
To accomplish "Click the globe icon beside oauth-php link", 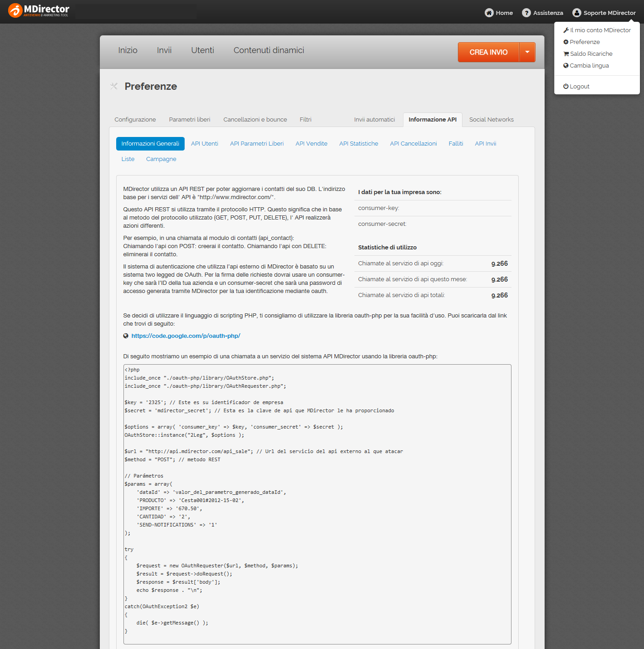I will 126,336.
